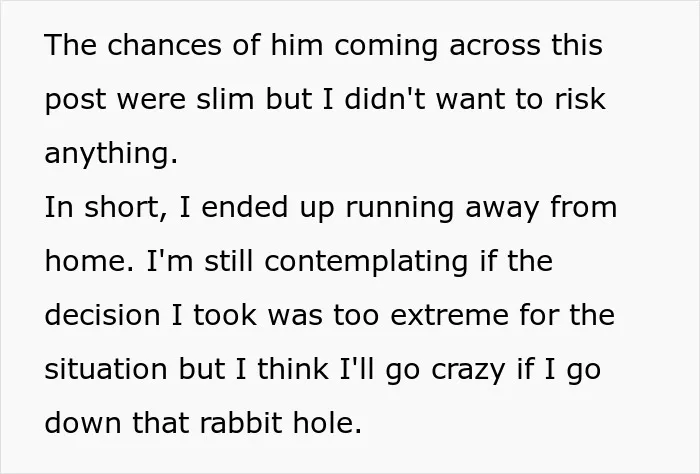The height and width of the screenshot is (474, 700).
Task: Click the word "post" starting second line
Action: coord(75,100)
